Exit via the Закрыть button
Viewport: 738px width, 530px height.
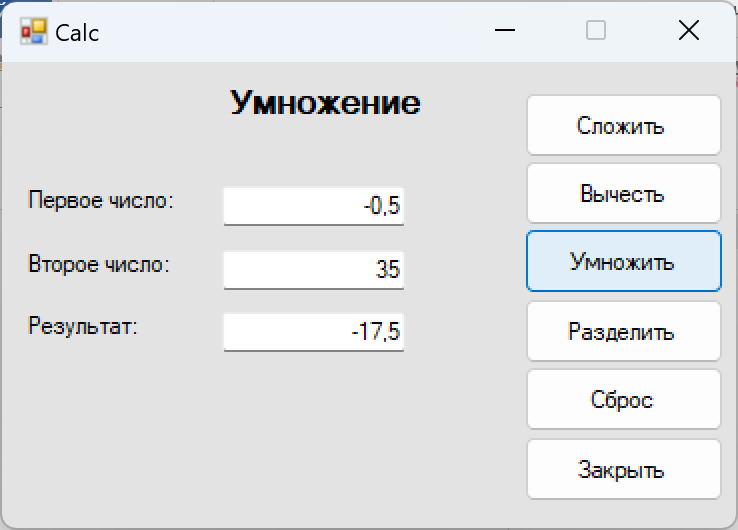(x=624, y=469)
